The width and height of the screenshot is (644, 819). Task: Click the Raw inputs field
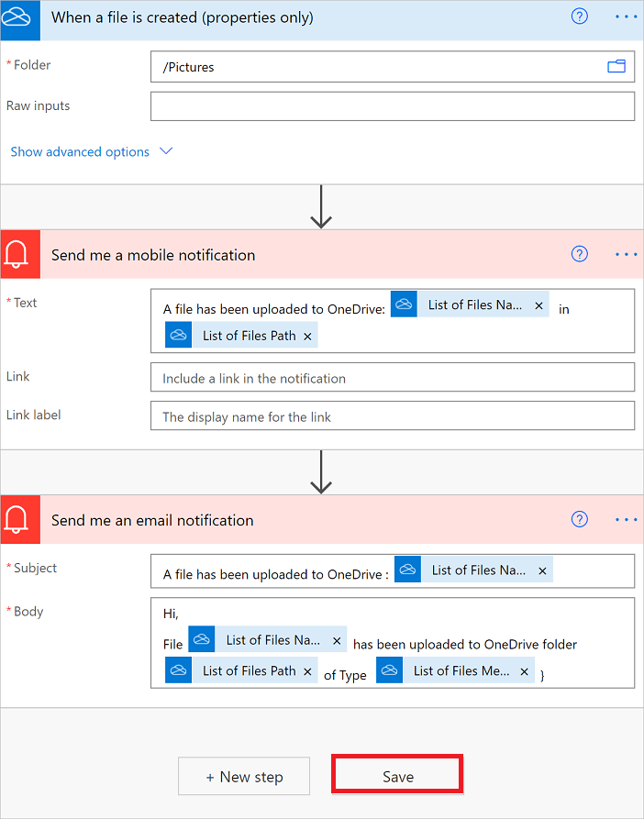tap(393, 105)
